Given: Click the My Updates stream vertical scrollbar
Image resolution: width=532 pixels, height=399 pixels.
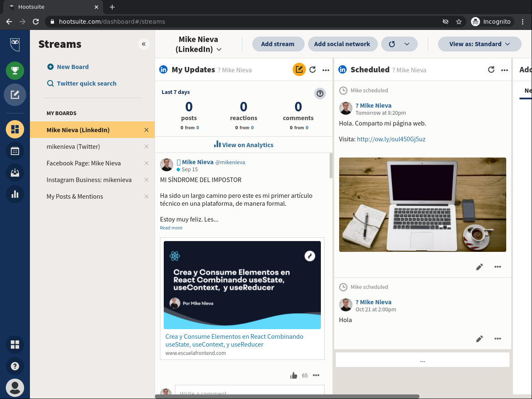Looking at the screenshot, I should (x=331, y=165).
